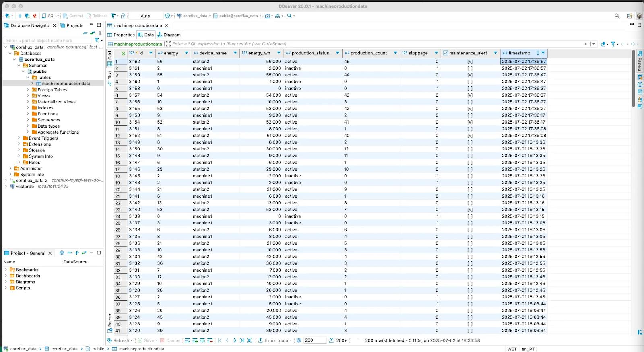
Task: Click the Transaction mode icon in toolbar
Action: point(114,16)
